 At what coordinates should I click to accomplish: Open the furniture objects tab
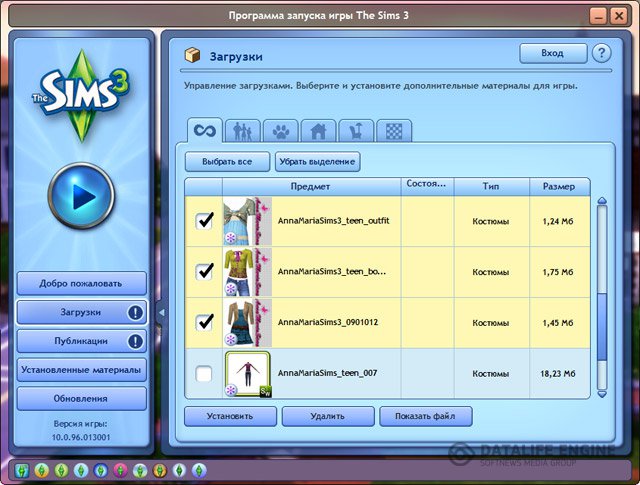[x=356, y=131]
